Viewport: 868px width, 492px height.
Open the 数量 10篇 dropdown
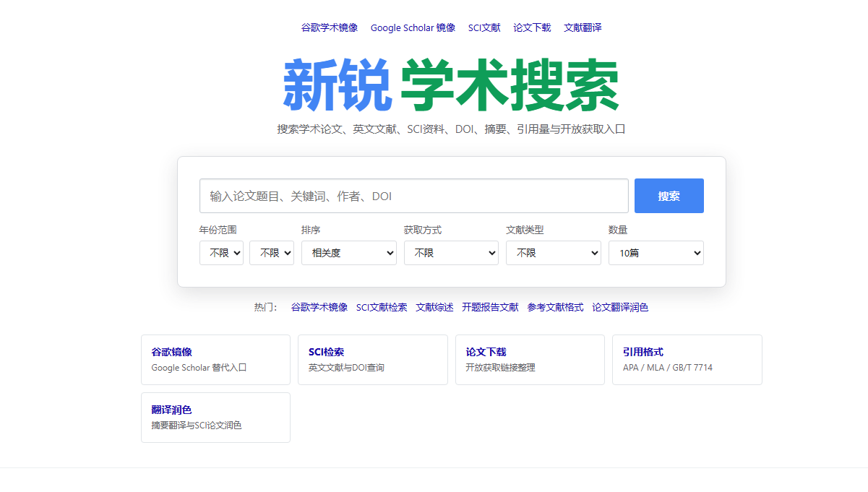pos(656,253)
